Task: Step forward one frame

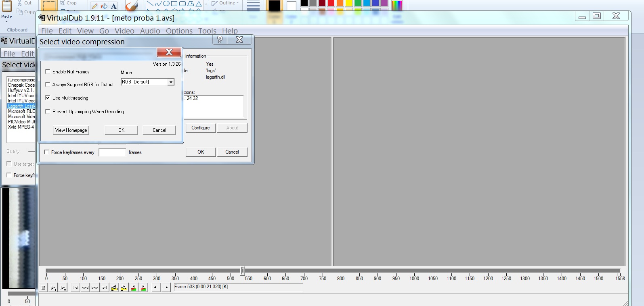Action: click(95, 287)
